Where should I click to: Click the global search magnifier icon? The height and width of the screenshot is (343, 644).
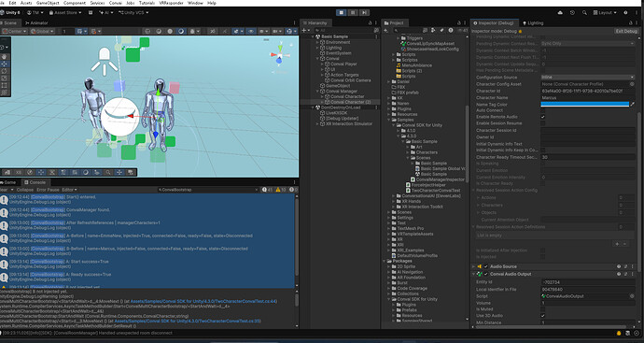[x=584, y=13]
